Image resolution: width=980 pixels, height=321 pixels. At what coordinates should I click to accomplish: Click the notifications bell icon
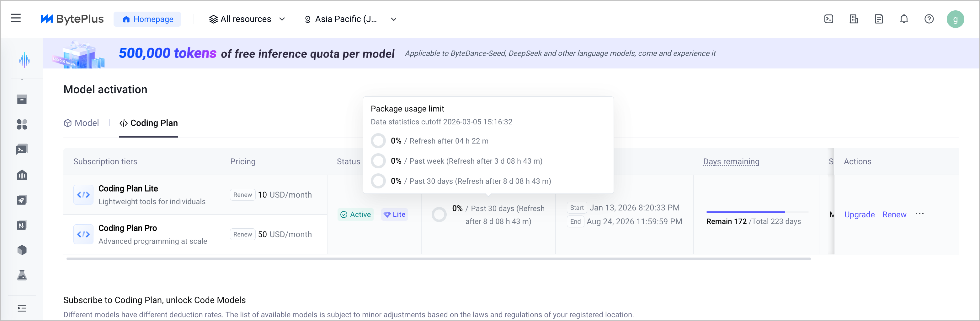pos(903,19)
